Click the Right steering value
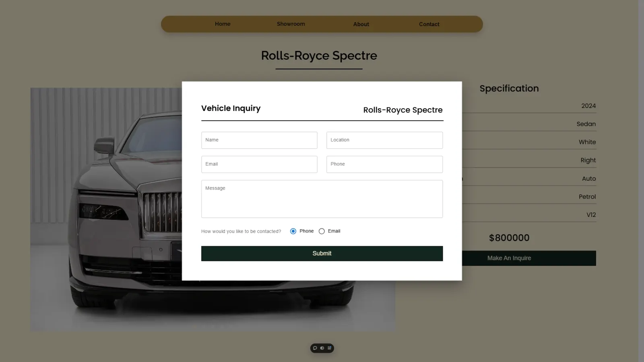The image size is (644, 362). click(588, 160)
